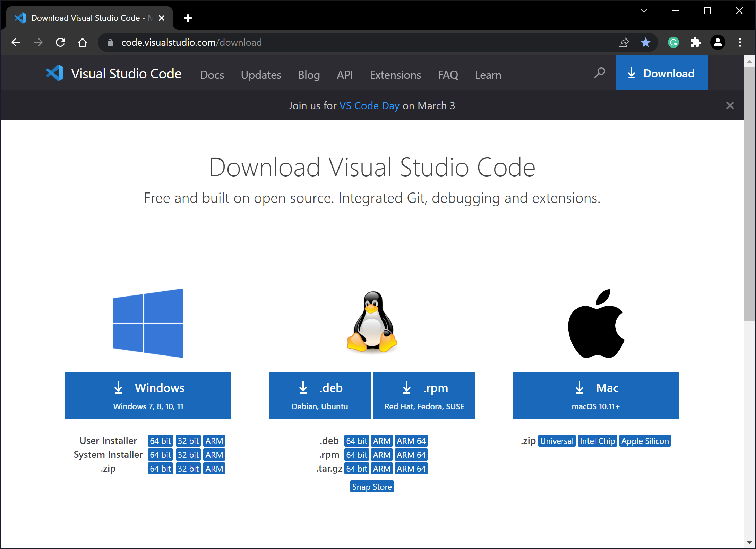This screenshot has height=549, width=756.
Task: Download the .rpm package for Red Hat
Action: tap(424, 395)
